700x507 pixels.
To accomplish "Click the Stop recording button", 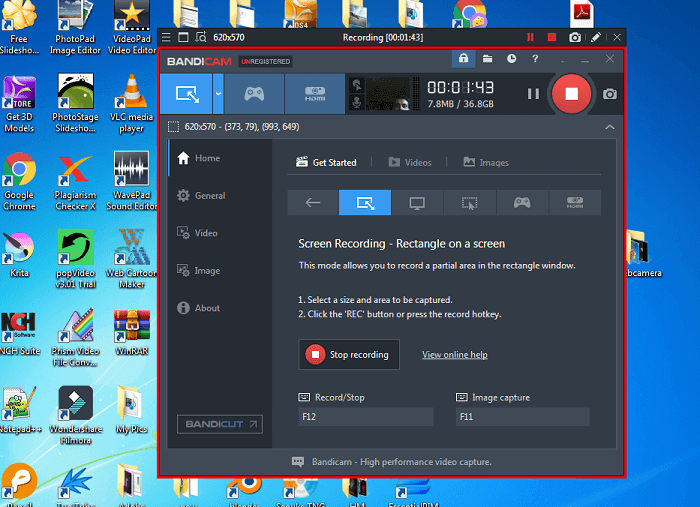I will [349, 354].
